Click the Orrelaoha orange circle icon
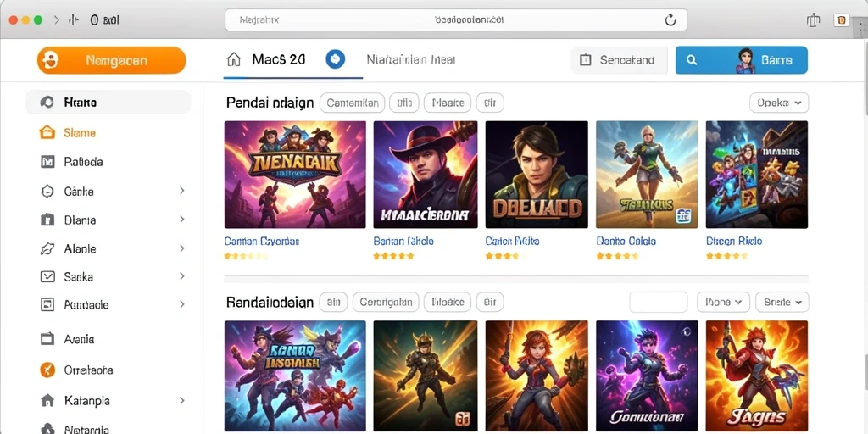Image resolution: width=868 pixels, height=434 pixels. click(x=47, y=370)
